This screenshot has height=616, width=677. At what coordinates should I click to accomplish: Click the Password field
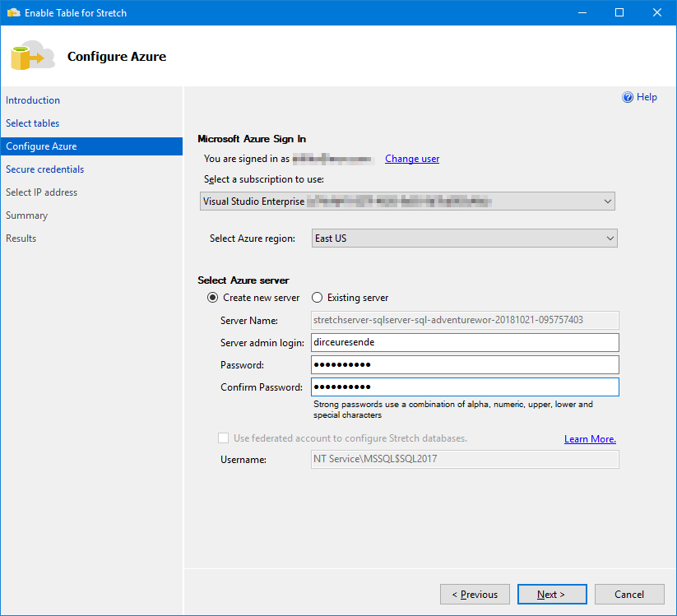(465, 365)
